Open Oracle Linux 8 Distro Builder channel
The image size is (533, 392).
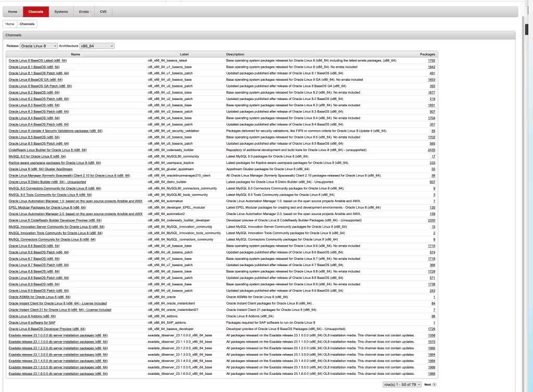pos(47,182)
